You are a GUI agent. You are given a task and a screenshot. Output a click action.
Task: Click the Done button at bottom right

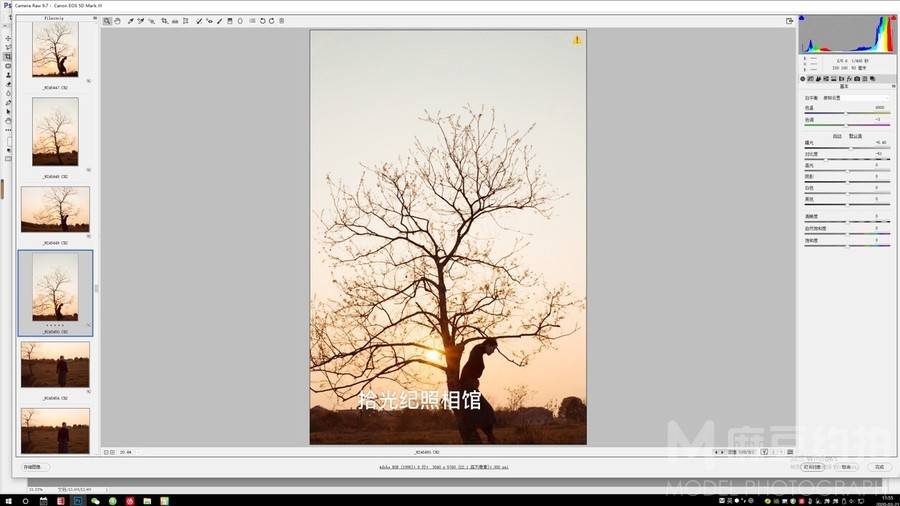[879, 467]
